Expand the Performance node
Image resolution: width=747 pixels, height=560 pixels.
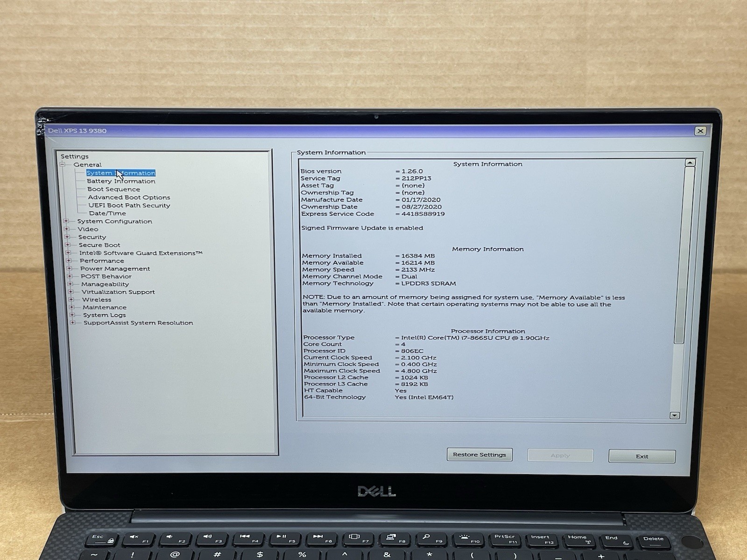click(x=68, y=261)
